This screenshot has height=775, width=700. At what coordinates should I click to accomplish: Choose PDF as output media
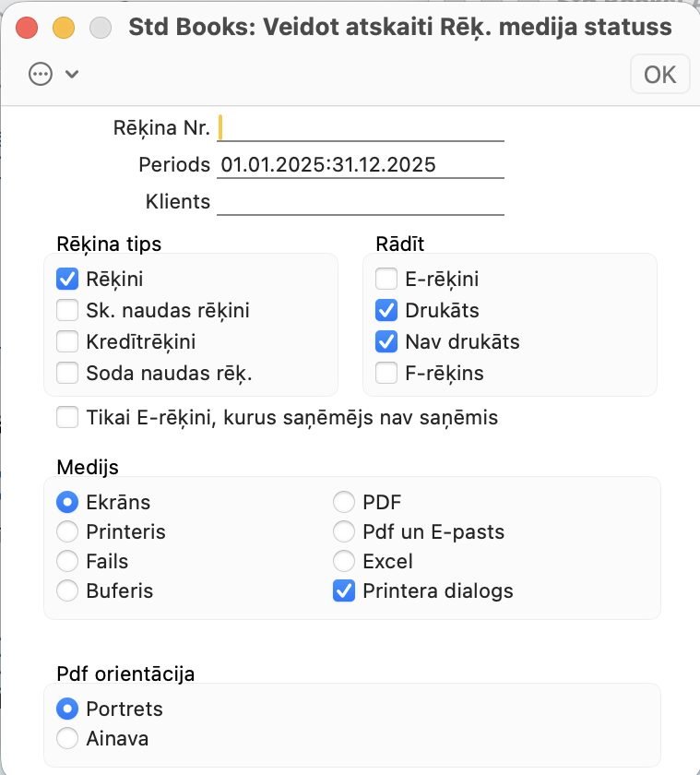[344, 503]
